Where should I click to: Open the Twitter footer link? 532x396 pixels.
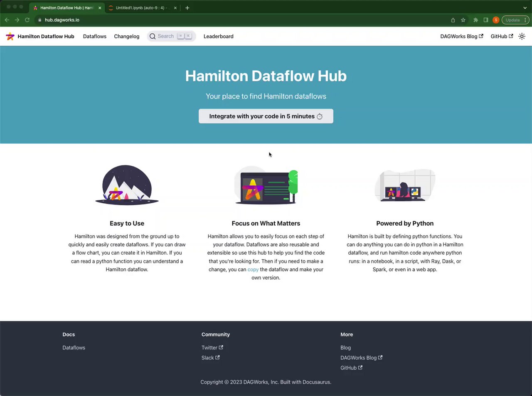[212, 348]
